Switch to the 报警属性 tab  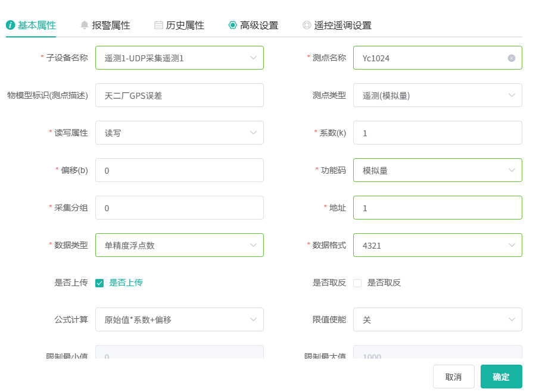(111, 25)
